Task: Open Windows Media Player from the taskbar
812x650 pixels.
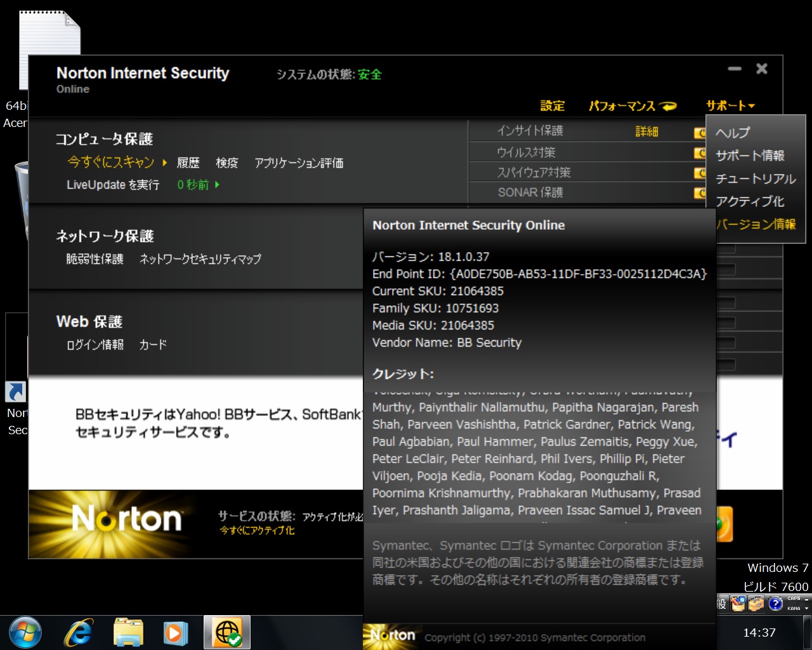Action: 176,632
